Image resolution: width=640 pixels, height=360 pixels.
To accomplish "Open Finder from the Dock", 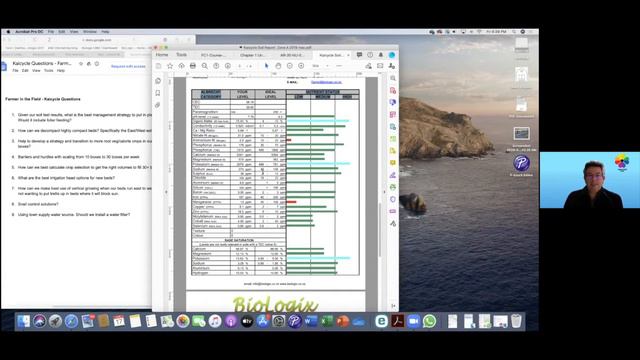I will point(24,321).
